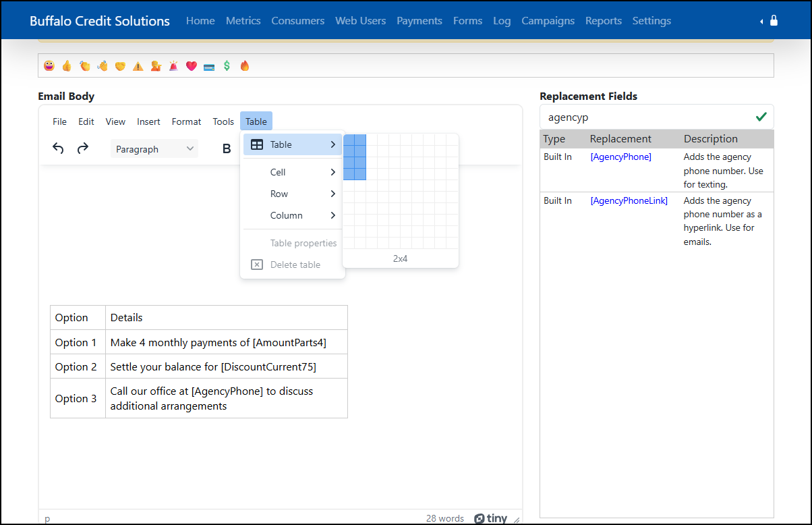Select the 2x4 table grid cell

360,174
